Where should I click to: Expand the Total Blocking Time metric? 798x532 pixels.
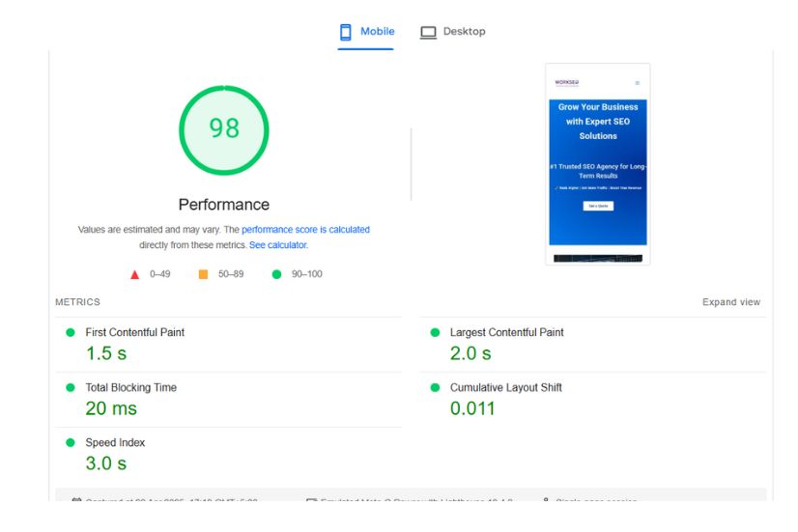pos(130,387)
